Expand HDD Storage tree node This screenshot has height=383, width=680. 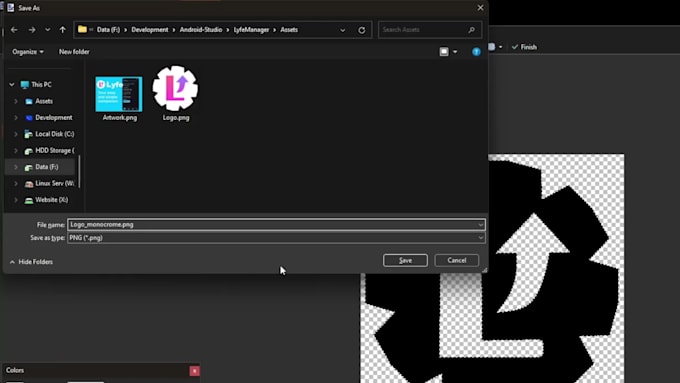pyautogui.click(x=16, y=151)
